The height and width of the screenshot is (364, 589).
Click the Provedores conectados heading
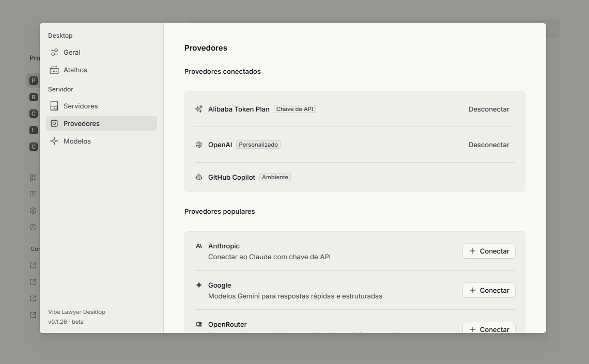(x=222, y=72)
